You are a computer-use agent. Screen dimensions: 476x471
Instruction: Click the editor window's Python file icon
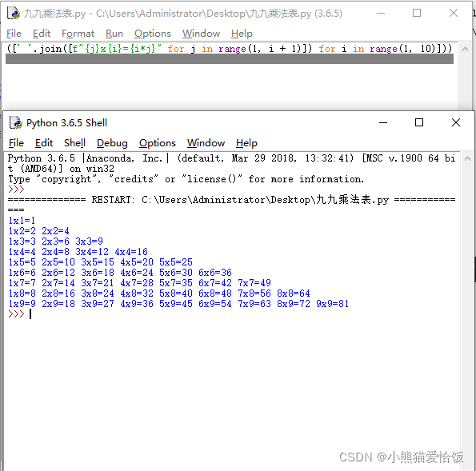click(x=13, y=13)
